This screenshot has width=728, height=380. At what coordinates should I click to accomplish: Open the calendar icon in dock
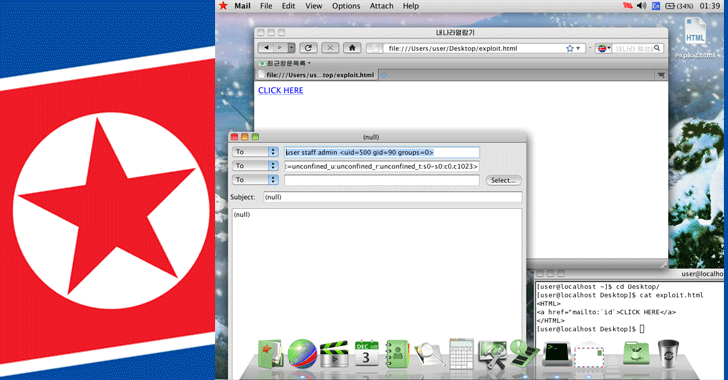point(366,353)
